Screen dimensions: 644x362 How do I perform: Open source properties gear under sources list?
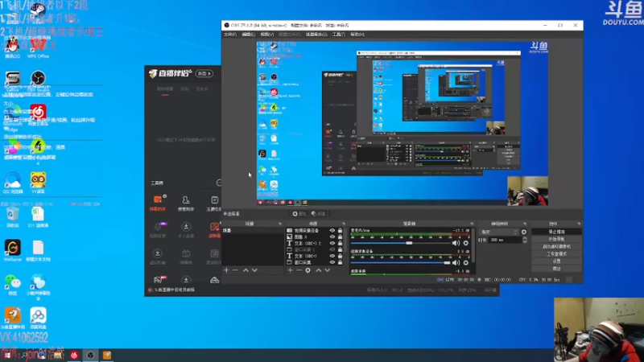(308, 270)
